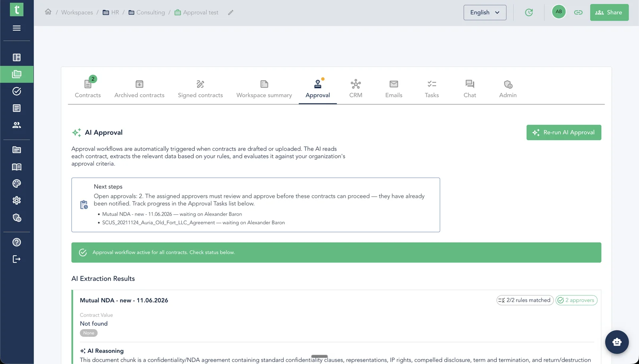Click the AI Extraction Results heading
This screenshot has height=364, width=639.
click(103, 279)
